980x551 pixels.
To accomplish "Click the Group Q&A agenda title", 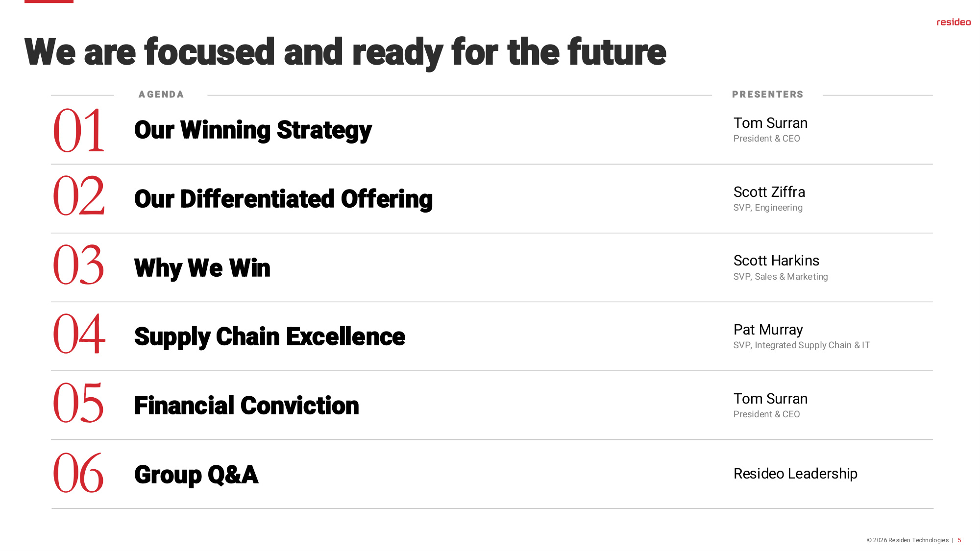I will (196, 475).
